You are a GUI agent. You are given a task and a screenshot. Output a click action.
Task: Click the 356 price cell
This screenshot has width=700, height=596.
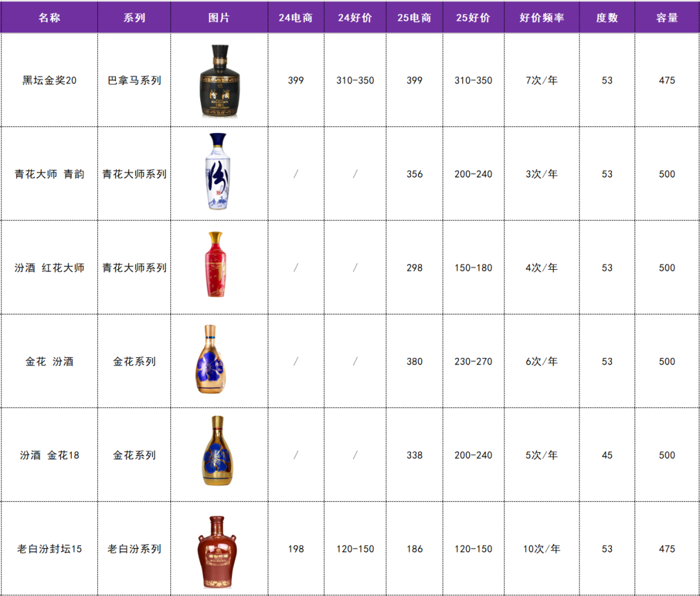tap(414, 174)
